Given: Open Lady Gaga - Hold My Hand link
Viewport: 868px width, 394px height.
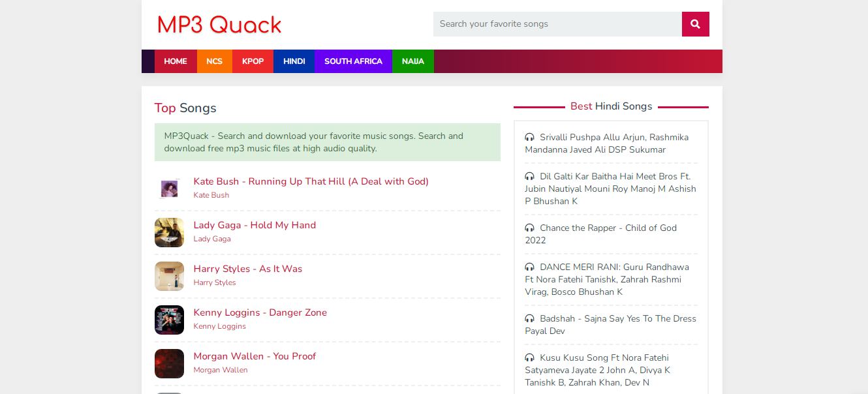Looking at the screenshot, I should (x=255, y=225).
